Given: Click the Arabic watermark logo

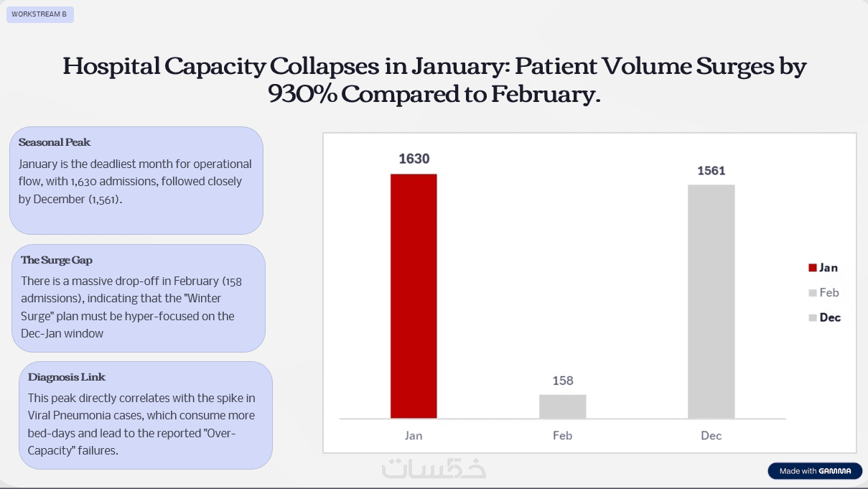Looking at the screenshot, I should 434,467.
